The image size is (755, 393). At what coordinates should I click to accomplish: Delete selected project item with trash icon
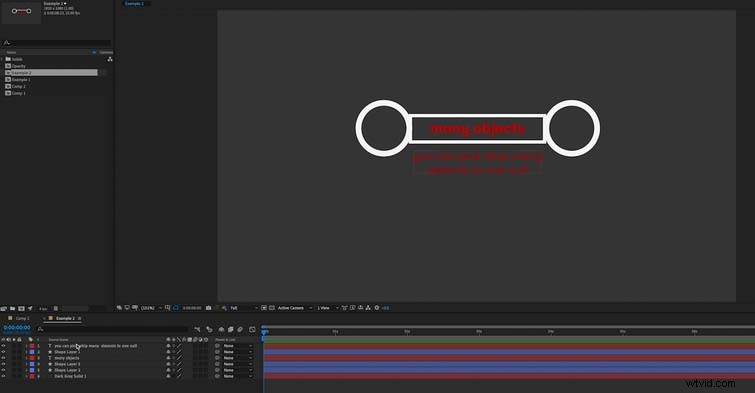click(x=56, y=308)
